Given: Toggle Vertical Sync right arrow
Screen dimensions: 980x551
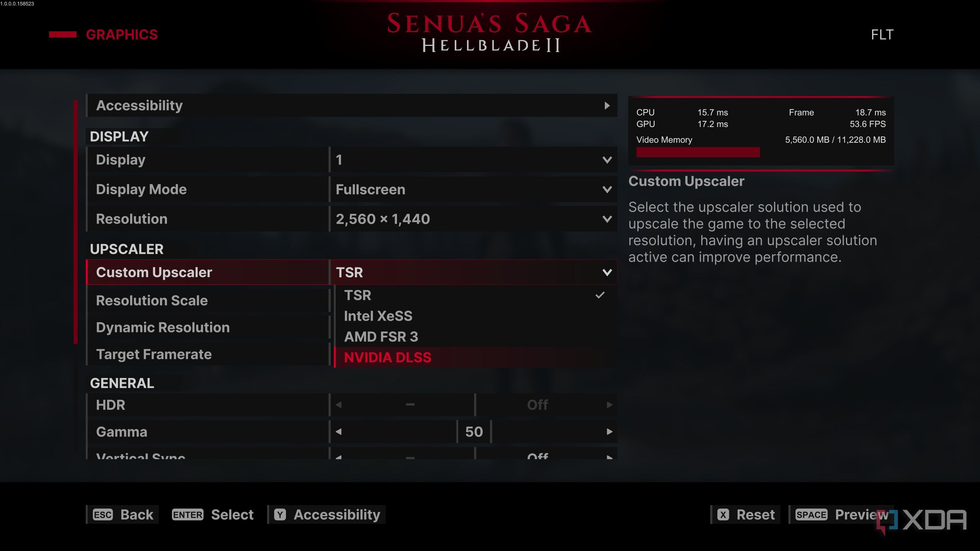Looking at the screenshot, I should (609, 456).
